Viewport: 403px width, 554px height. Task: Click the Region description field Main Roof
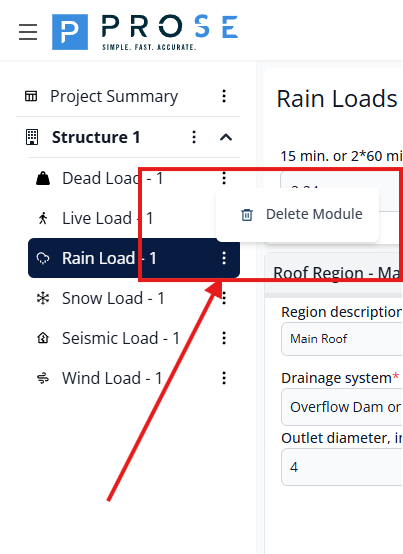(x=342, y=339)
